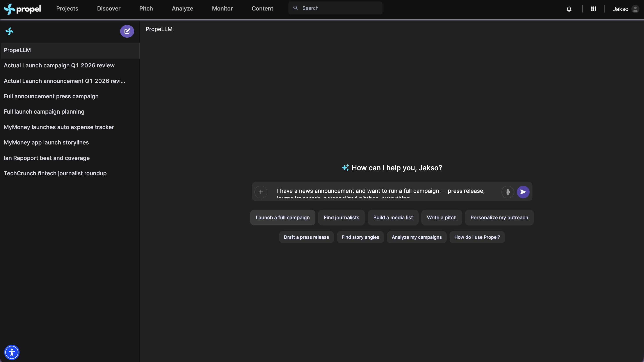Open the Projects menu
This screenshot has height=362, width=644.
(67, 9)
